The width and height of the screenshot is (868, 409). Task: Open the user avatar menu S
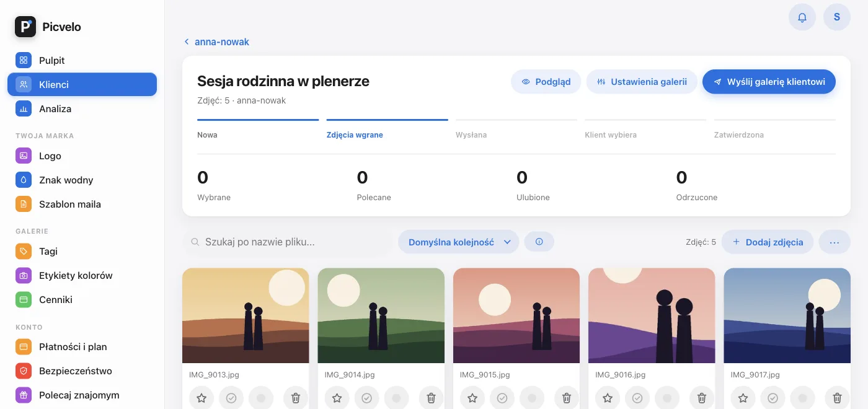click(837, 17)
